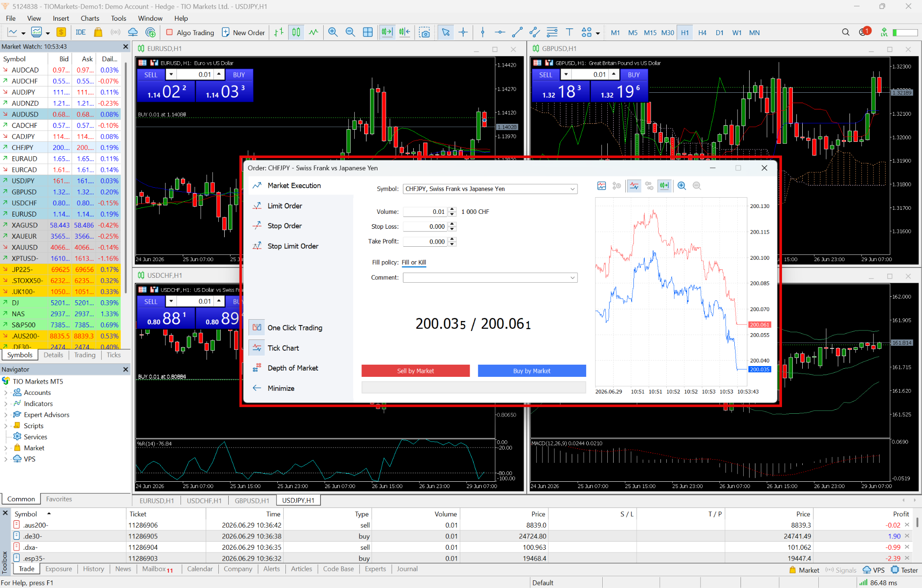
Task: Click the VPS cloud icon in toolbar
Action: click(x=133, y=32)
